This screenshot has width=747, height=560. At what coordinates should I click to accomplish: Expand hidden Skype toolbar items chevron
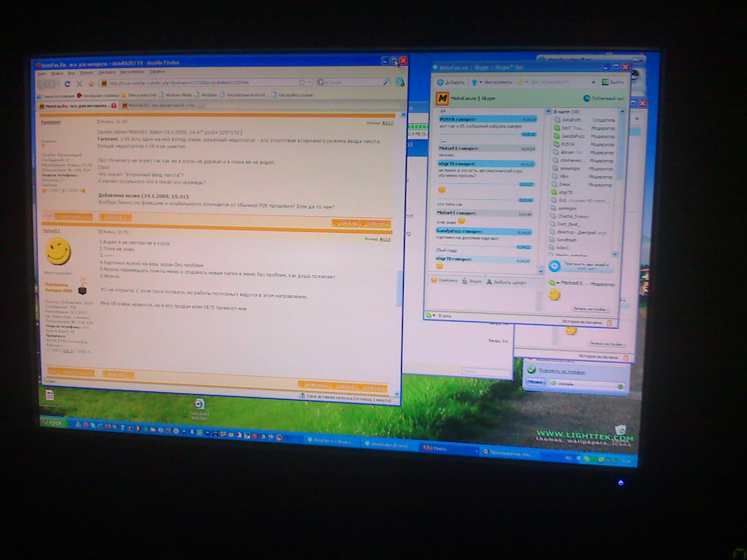[x=593, y=82]
